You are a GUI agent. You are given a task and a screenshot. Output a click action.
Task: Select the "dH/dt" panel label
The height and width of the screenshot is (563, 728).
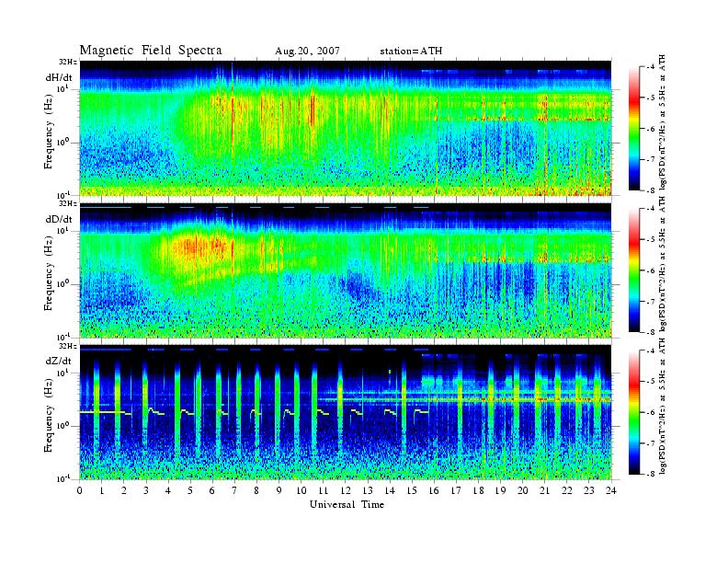59,77
